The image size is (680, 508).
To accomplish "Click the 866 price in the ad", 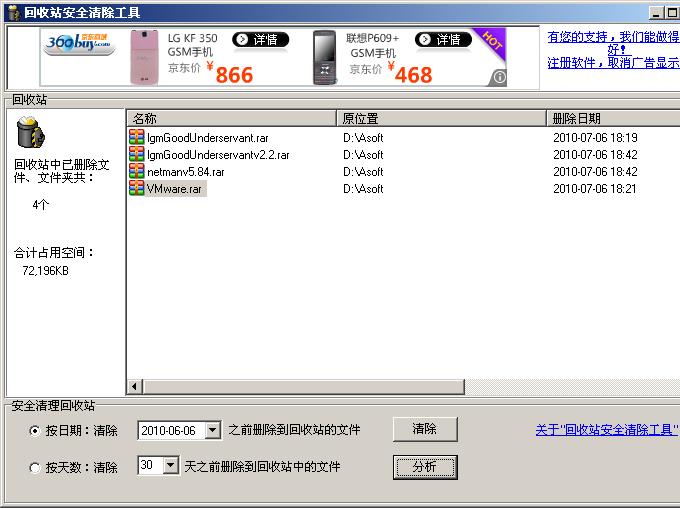I will click(234, 75).
